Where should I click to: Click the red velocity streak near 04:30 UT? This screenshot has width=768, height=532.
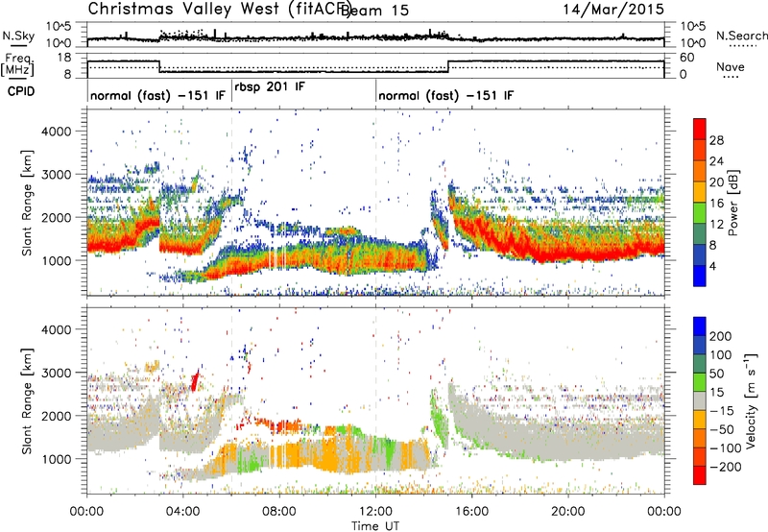point(196,380)
